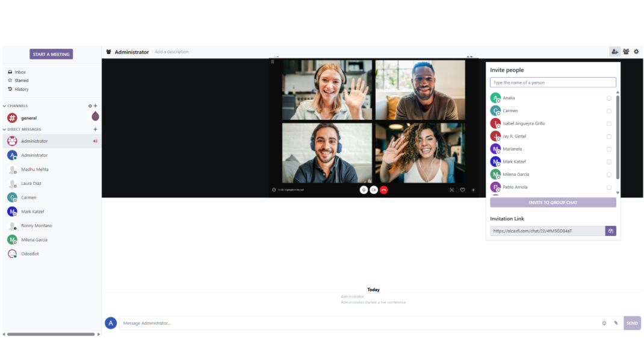644x362 pixels.
Task: Click the emoji picker icon
Action: tap(604, 323)
